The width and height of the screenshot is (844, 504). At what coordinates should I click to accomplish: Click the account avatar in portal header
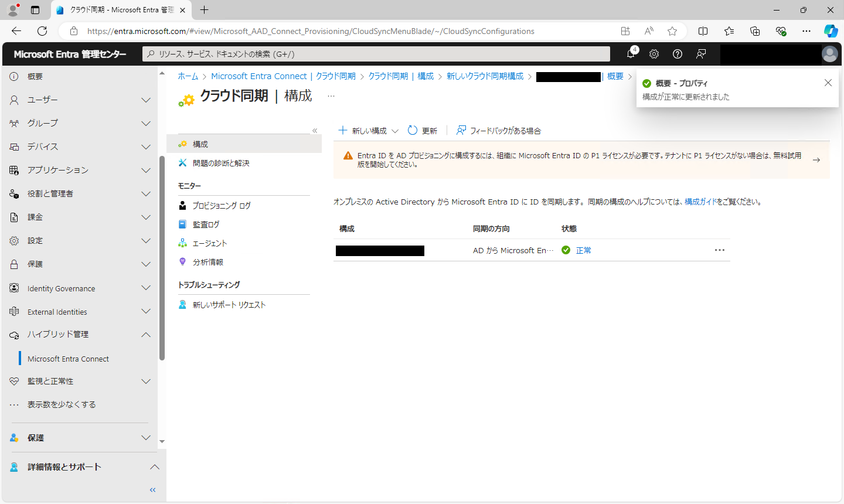830,54
